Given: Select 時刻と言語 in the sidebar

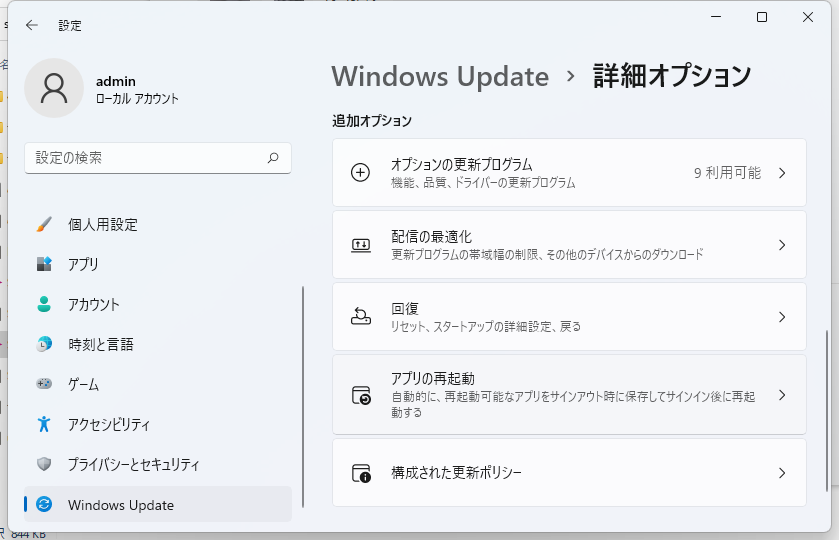Looking at the screenshot, I should click(158, 344).
